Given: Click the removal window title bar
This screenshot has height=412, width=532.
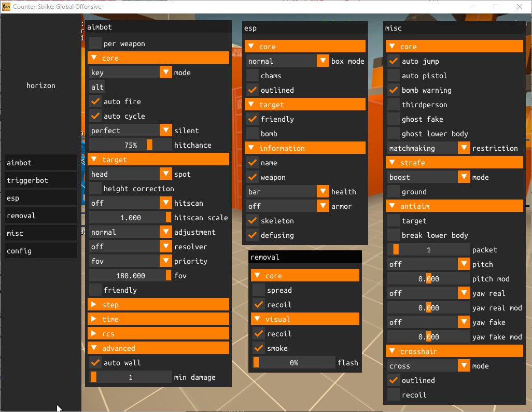Looking at the screenshot, I should [x=305, y=257].
